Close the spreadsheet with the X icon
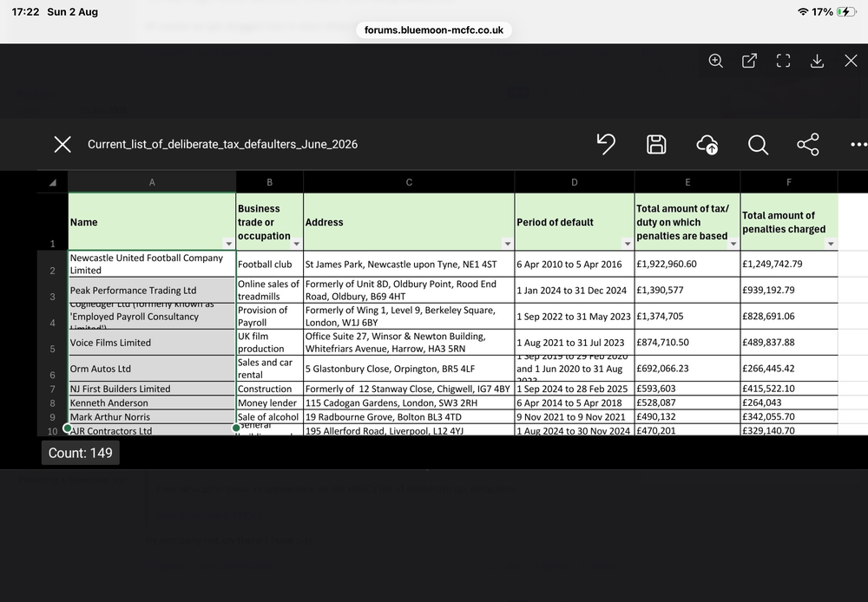Screen dimensions: 868x602 tap(62, 144)
